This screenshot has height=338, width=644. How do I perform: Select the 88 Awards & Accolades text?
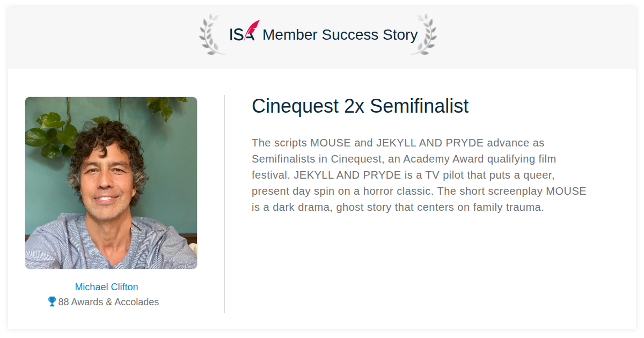coord(108,302)
